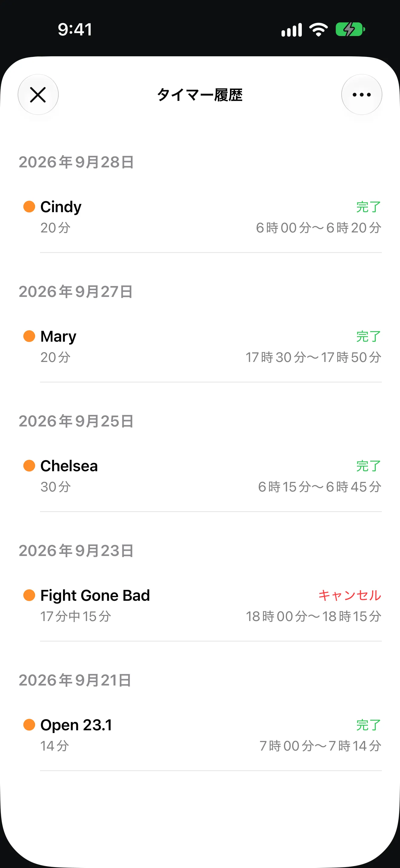The height and width of the screenshot is (868, 400).
Task: Tap the battery charging icon in status bar
Action: pyautogui.click(x=350, y=30)
